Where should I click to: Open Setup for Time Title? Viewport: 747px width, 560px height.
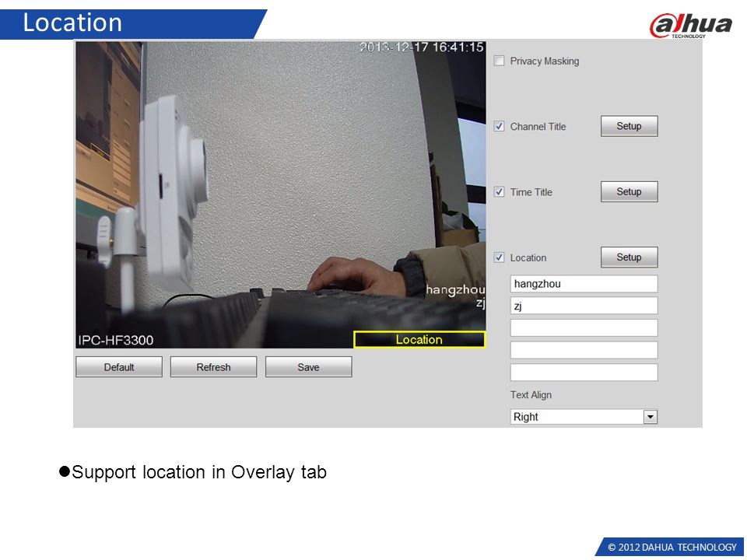click(629, 191)
